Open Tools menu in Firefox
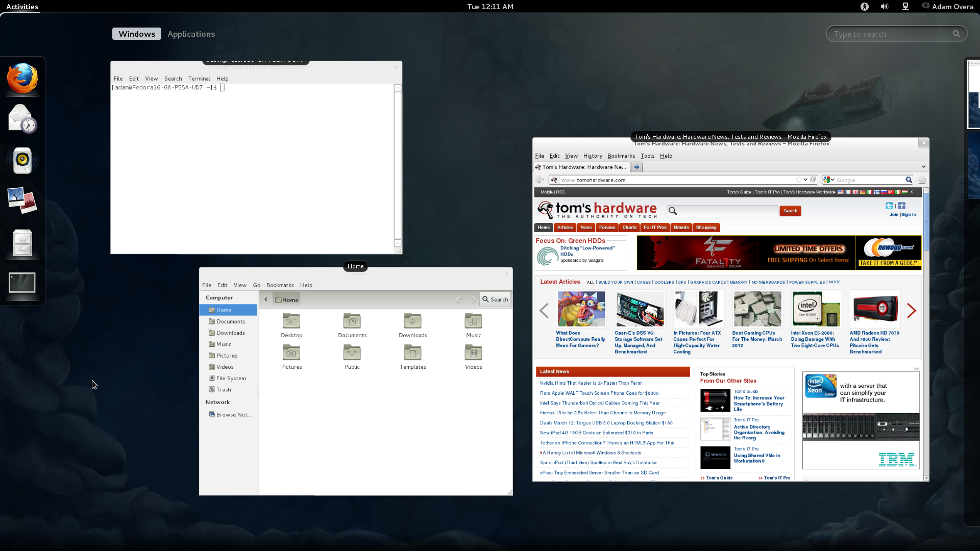The image size is (980, 551). [647, 156]
